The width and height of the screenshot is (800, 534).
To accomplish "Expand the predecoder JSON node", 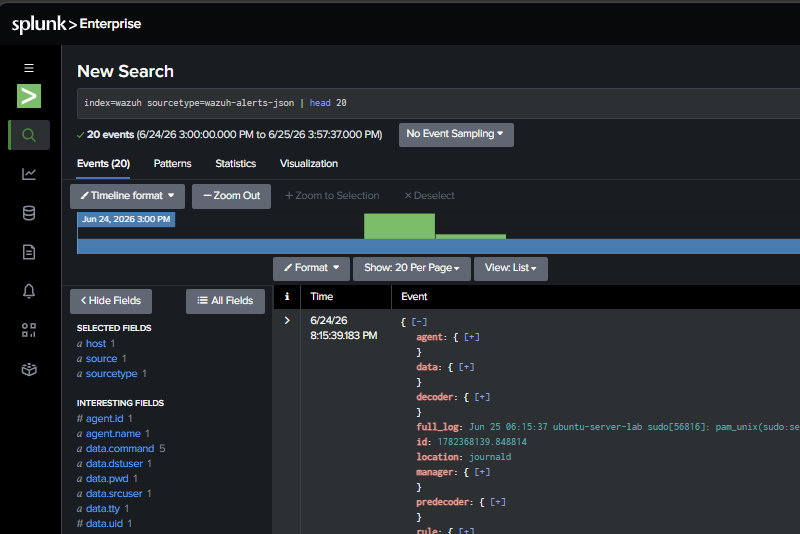I will tap(498, 502).
